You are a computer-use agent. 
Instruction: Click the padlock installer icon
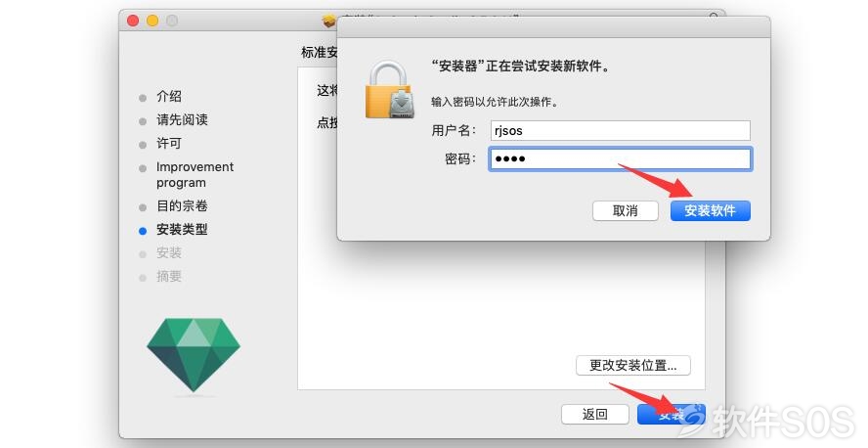pos(389,90)
